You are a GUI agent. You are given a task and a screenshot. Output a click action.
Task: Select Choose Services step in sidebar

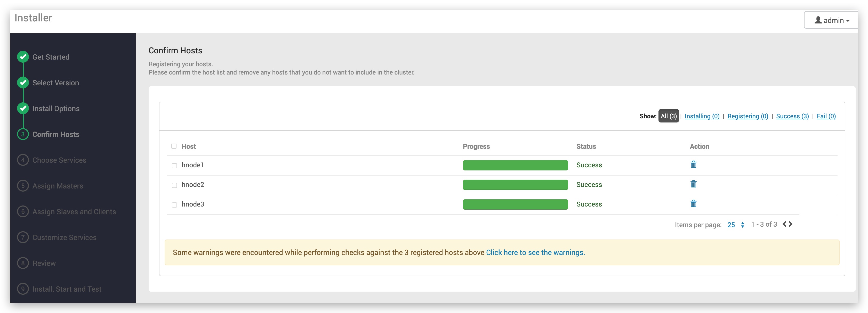click(x=59, y=160)
